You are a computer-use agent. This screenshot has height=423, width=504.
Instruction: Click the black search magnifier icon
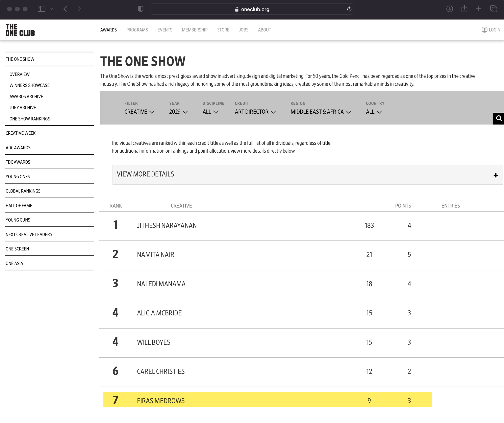tap(499, 118)
